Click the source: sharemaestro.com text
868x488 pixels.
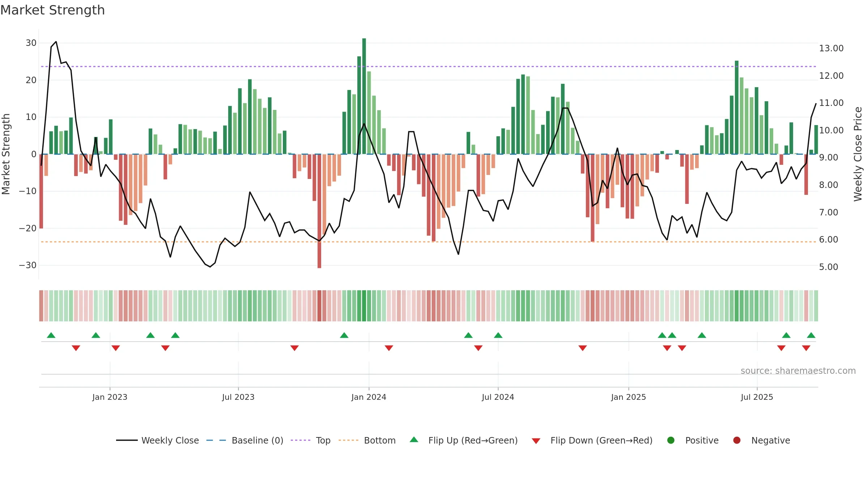tap(798, 371)
